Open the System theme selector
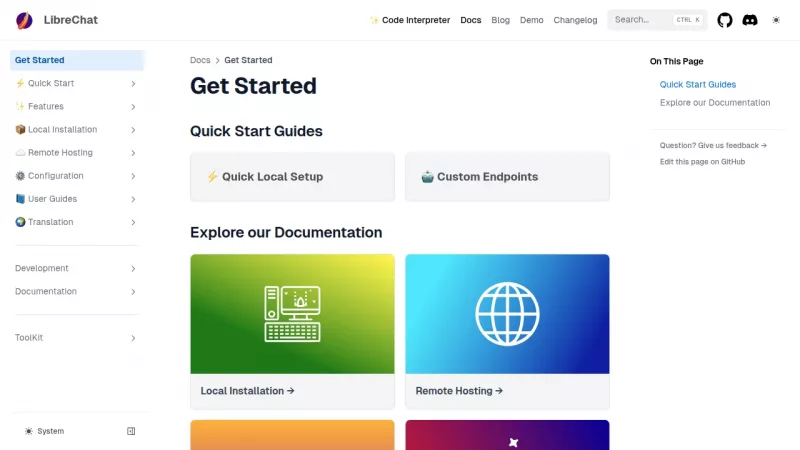The width and height of the screenshot is (800, 450). pyautogui.click(x=45, y=431)
